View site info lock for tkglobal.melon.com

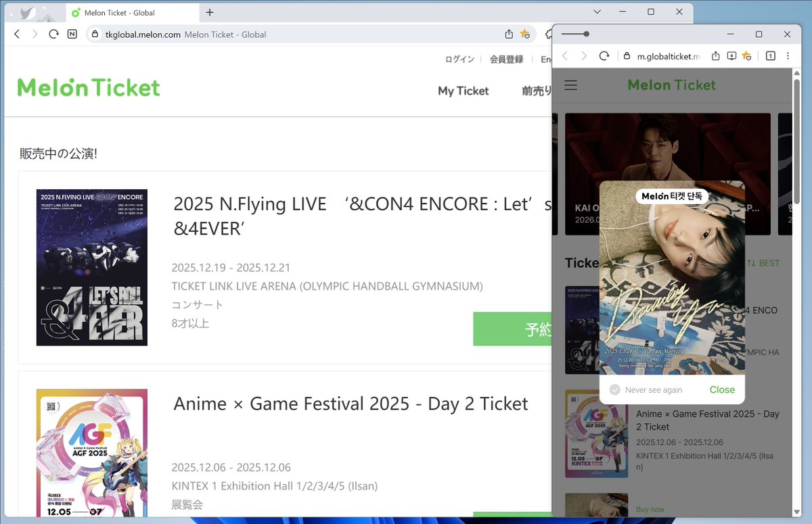pyautogui.click(x=95, y=34)
